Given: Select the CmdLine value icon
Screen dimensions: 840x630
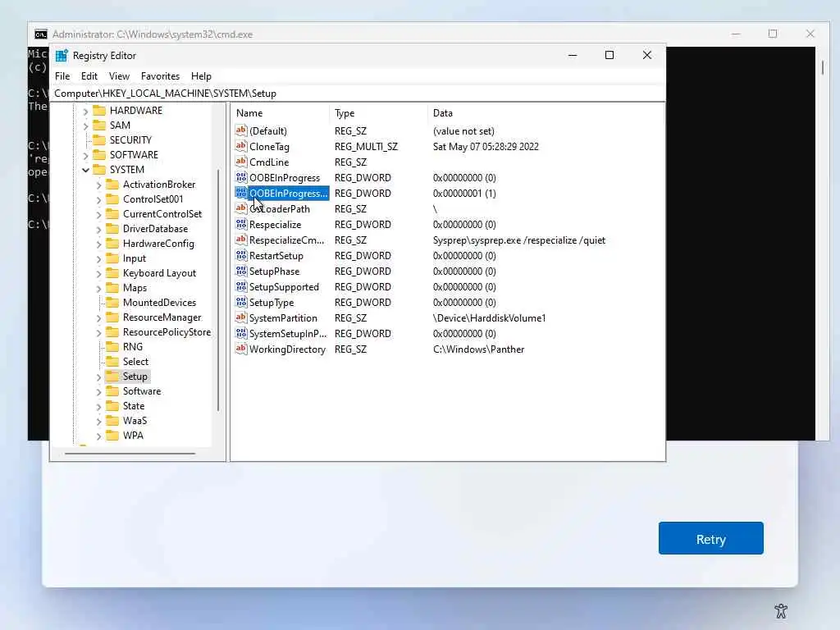Looking at the screenshot, I should (241, 162).
